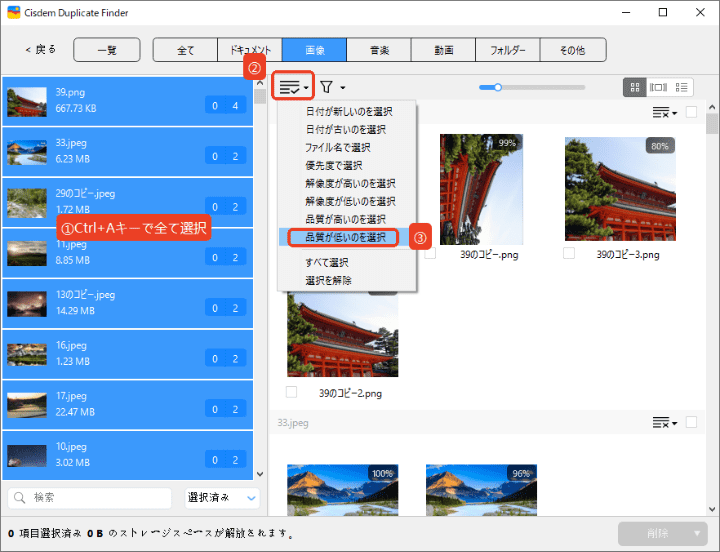Choose 解像度が高いのを選択 from menu
This screenshot has width=720, height=552.
click(350, 183)
